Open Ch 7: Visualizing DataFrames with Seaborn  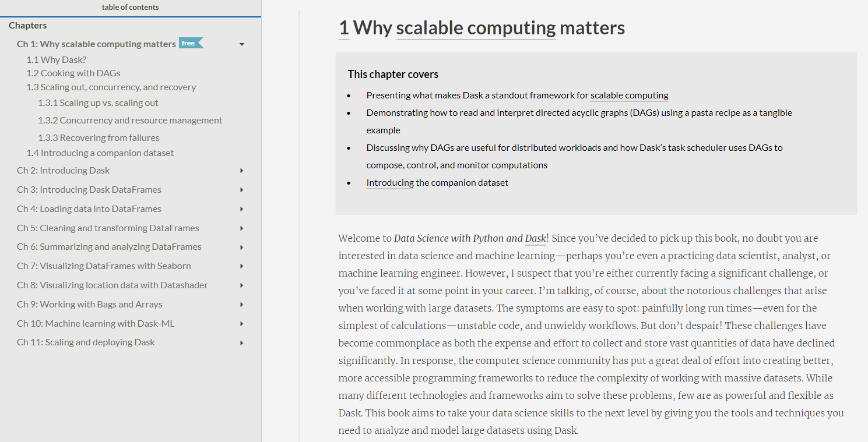tap(104, 266)
